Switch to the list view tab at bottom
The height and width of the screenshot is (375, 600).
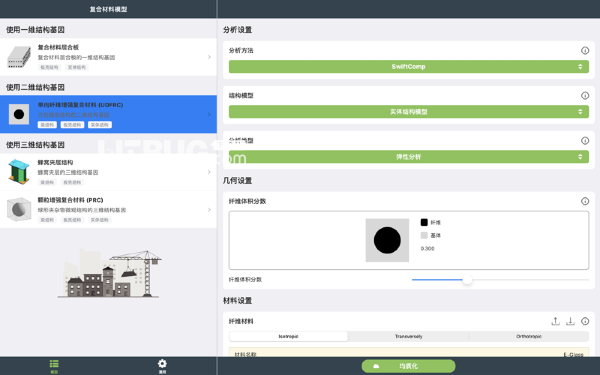(54, 366)
